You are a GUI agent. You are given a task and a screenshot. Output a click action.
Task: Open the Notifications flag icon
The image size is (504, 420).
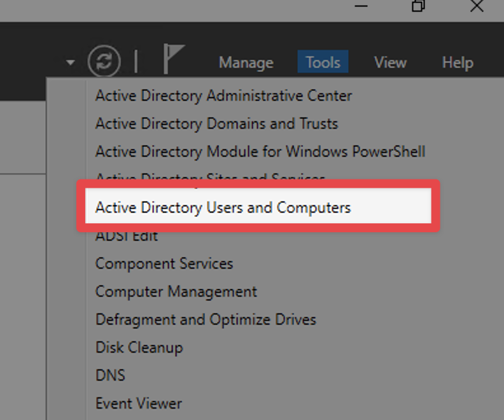[x=172, y=60]
